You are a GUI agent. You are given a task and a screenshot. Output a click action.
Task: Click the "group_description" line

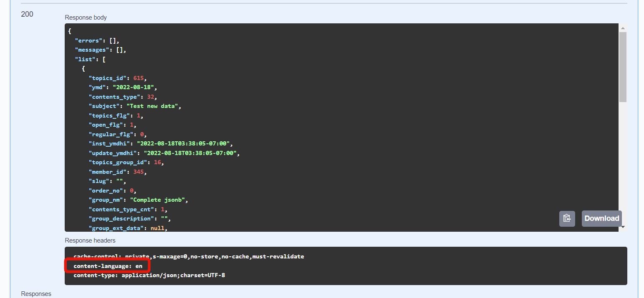point(130,219)
